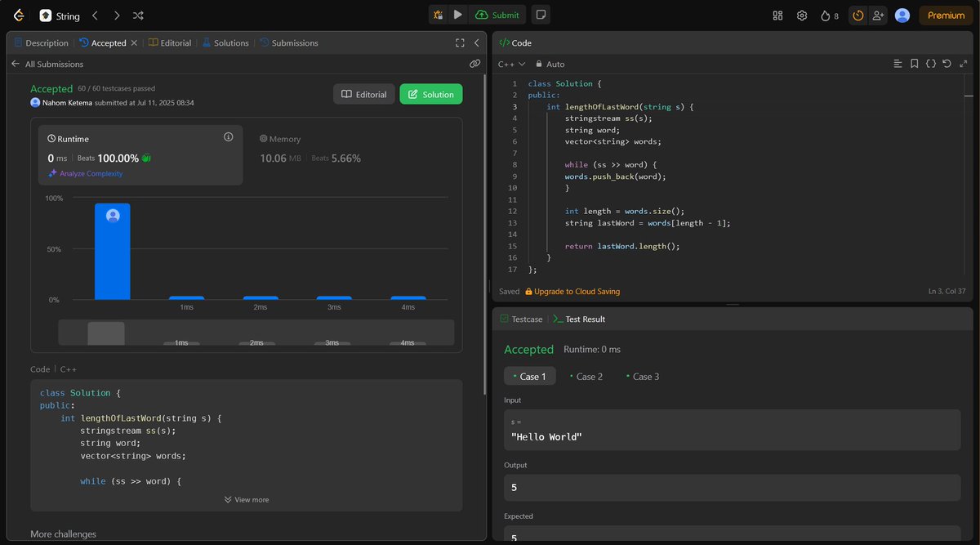Click Analyze Complexity
Viewport: 980px width, 545px height.
[86, 173]
